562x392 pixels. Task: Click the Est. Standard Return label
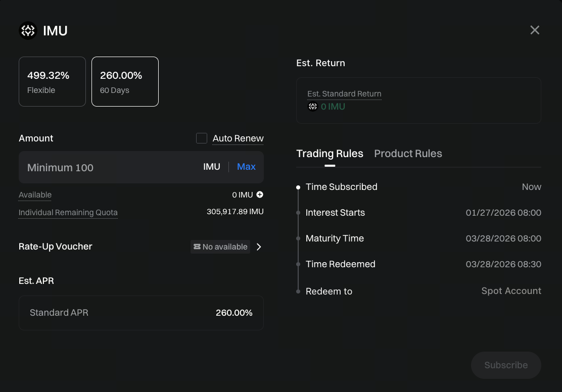pyautogui.click(x=344, y=94)
